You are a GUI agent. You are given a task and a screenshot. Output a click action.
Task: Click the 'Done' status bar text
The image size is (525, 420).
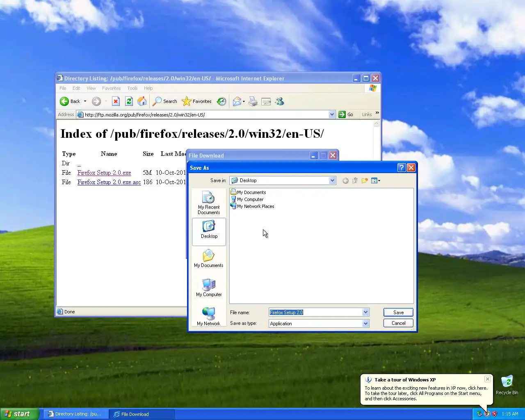[69, 312]
